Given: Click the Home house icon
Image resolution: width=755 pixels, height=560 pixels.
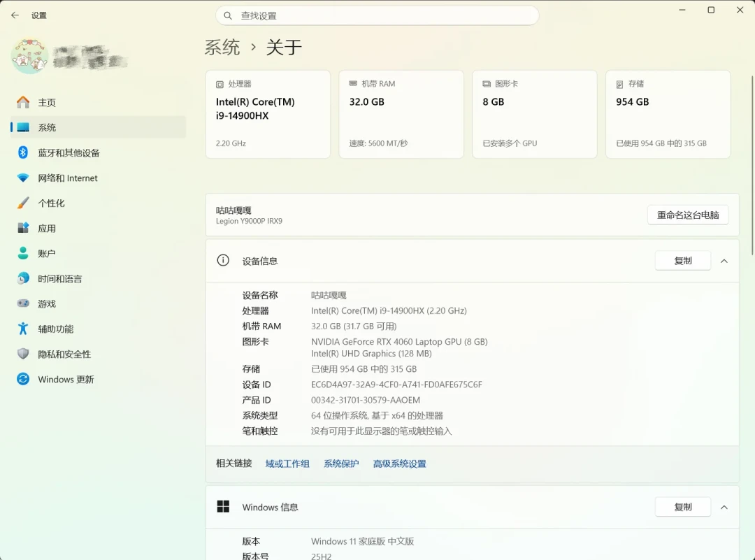Looking at the screenshot, I should pos(22,102).
